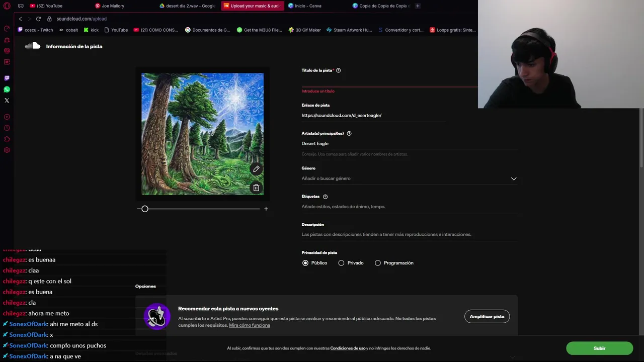Click the Enlace de pista URL field

[x=373, y=116]
